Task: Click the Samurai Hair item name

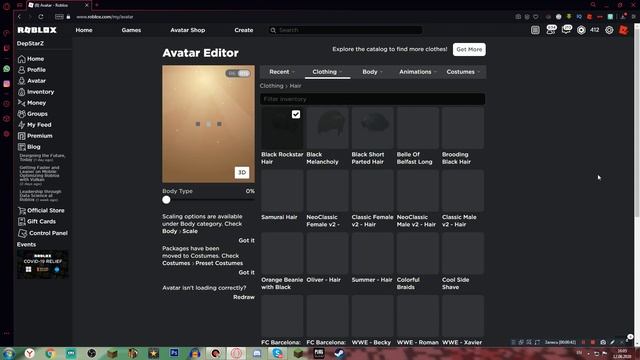Action: 279,218
